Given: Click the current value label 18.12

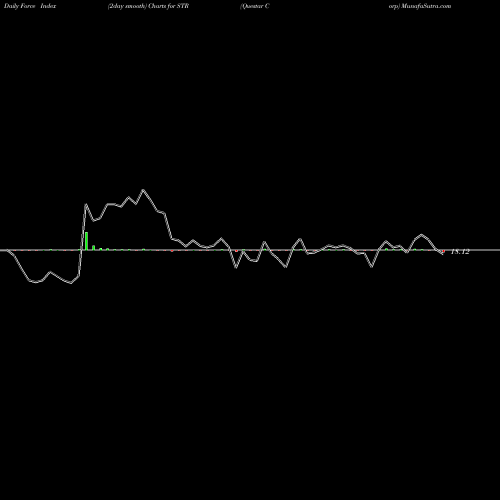Looking at the screenshot, I should 460,252.
